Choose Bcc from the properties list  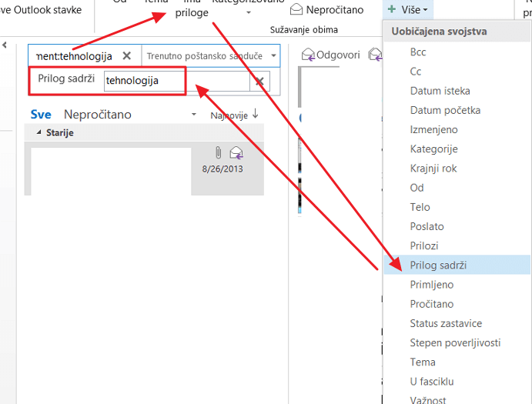(417, 52)
